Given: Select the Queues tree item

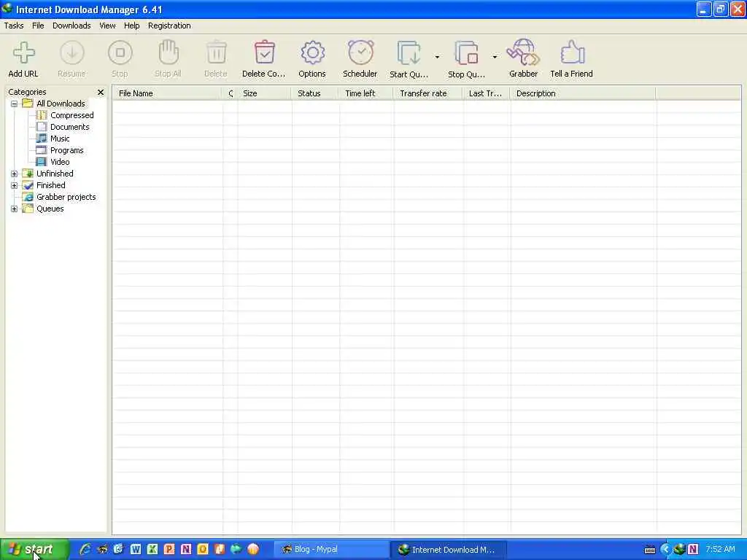Looking at the screenshot, I should point(50,209).
